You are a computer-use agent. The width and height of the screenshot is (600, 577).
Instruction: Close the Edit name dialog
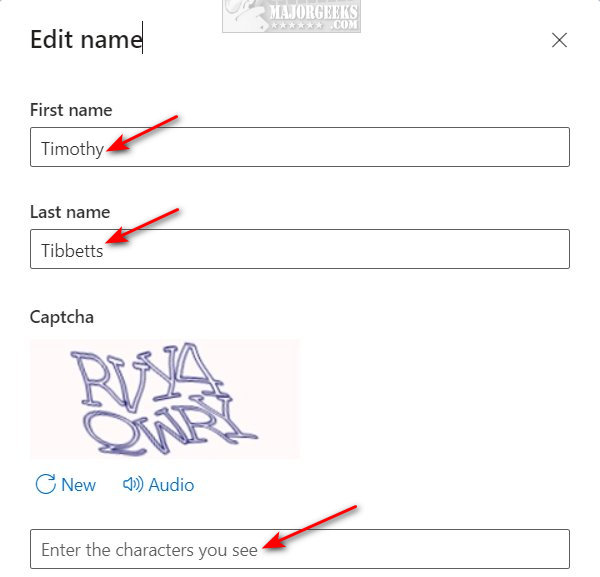pos(559,40)
